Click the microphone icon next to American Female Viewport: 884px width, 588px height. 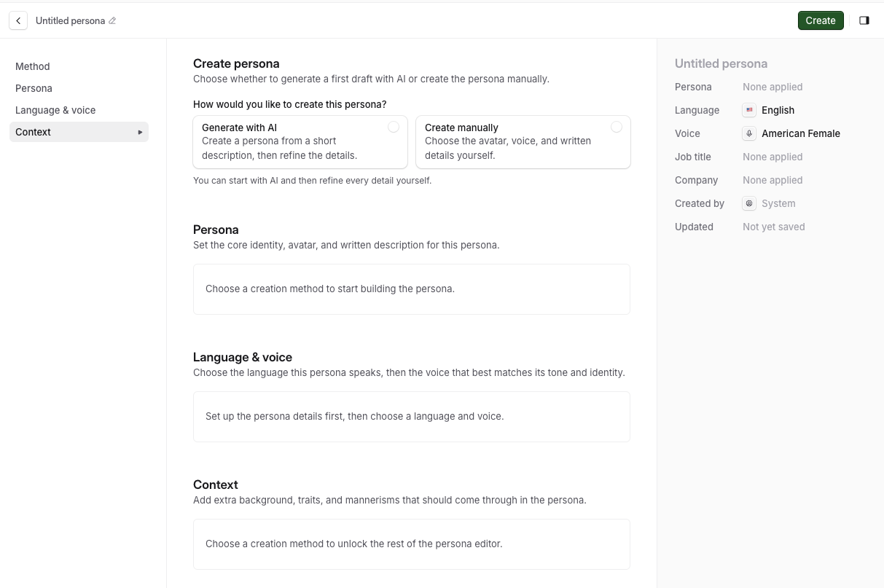[749, 133]
